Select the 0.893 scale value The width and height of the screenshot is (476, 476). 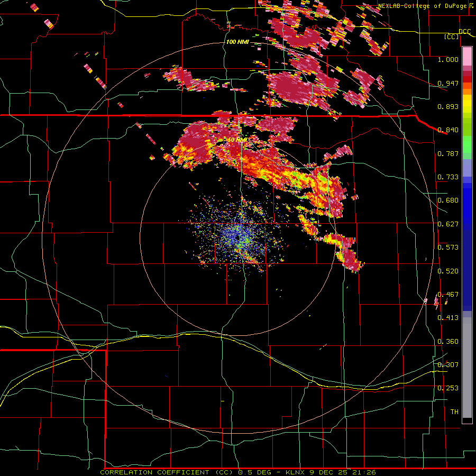pos(448,106)
